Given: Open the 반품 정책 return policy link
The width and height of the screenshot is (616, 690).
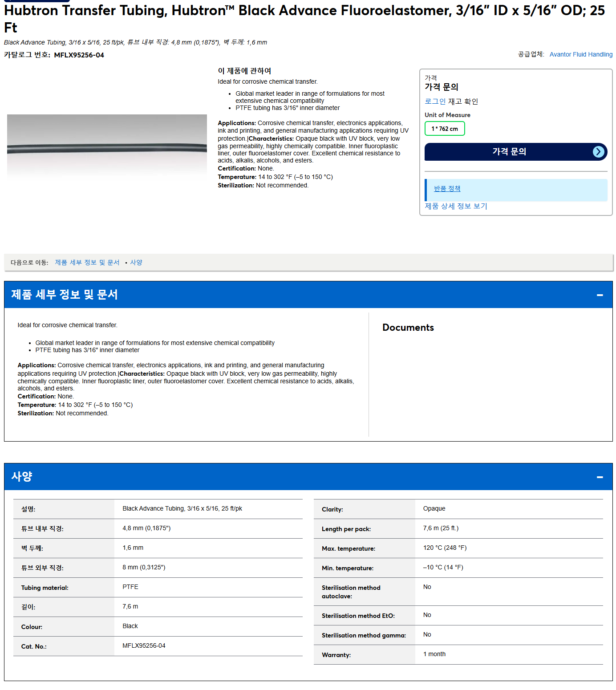Looking at the screenshot, I should coord(447,189).
